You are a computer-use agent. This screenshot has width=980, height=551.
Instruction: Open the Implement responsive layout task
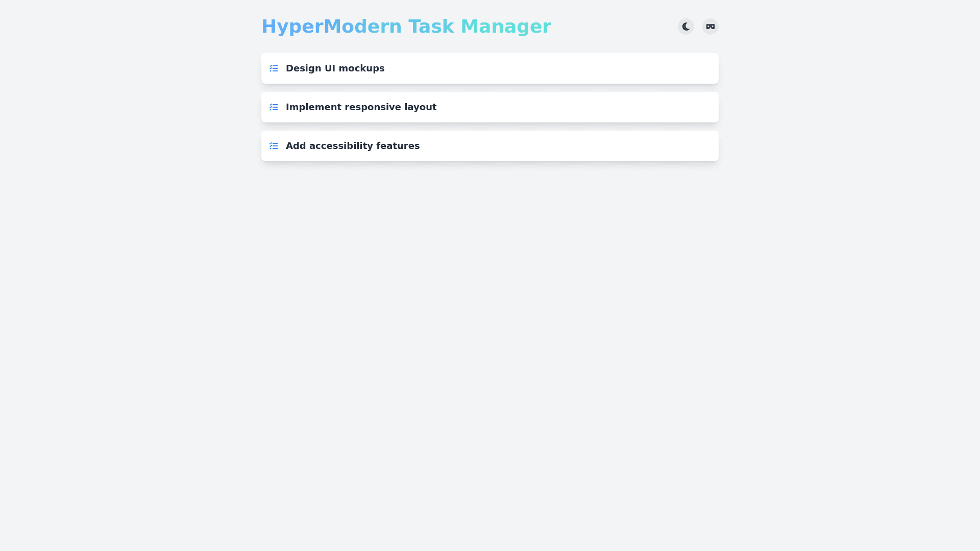[x=361, y=107]
